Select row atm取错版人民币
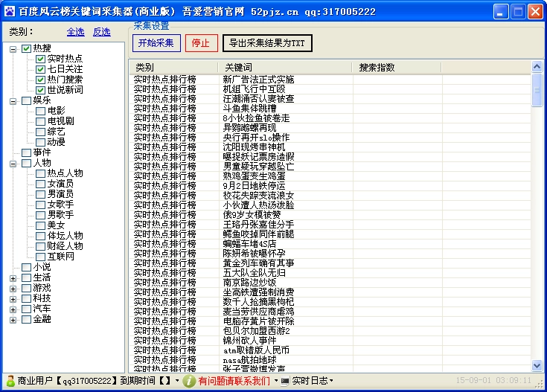Screen dimensions: 547x392 (x=330, y=350)
